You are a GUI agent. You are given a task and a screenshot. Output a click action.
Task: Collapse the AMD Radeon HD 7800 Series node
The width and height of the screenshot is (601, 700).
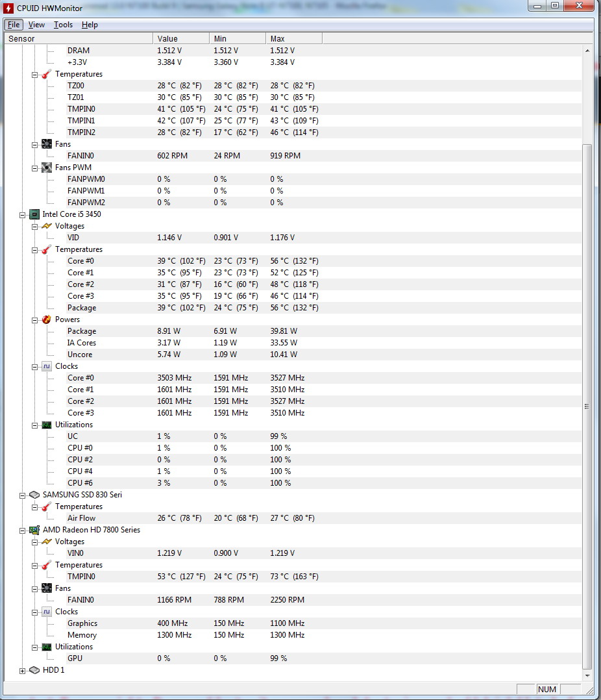coord(22,531)
